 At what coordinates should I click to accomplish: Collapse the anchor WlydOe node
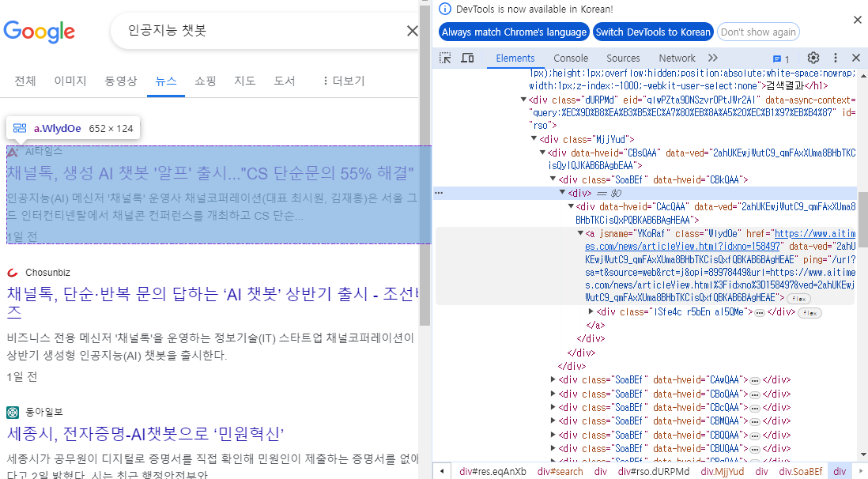point(580,233)
